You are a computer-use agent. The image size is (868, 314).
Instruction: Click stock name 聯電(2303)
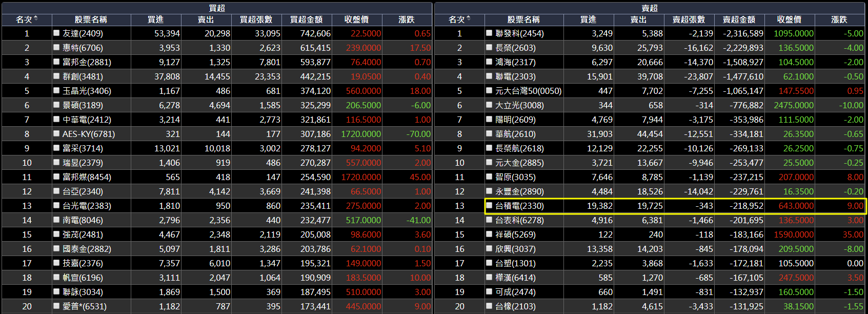[x=515, y=76]
